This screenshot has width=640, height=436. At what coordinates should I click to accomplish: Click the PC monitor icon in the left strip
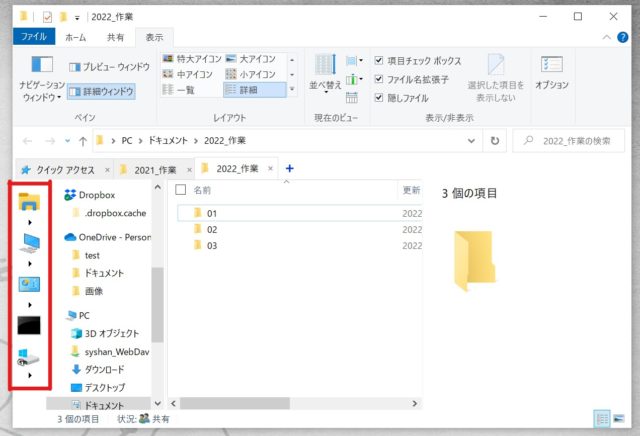[30, 242]
